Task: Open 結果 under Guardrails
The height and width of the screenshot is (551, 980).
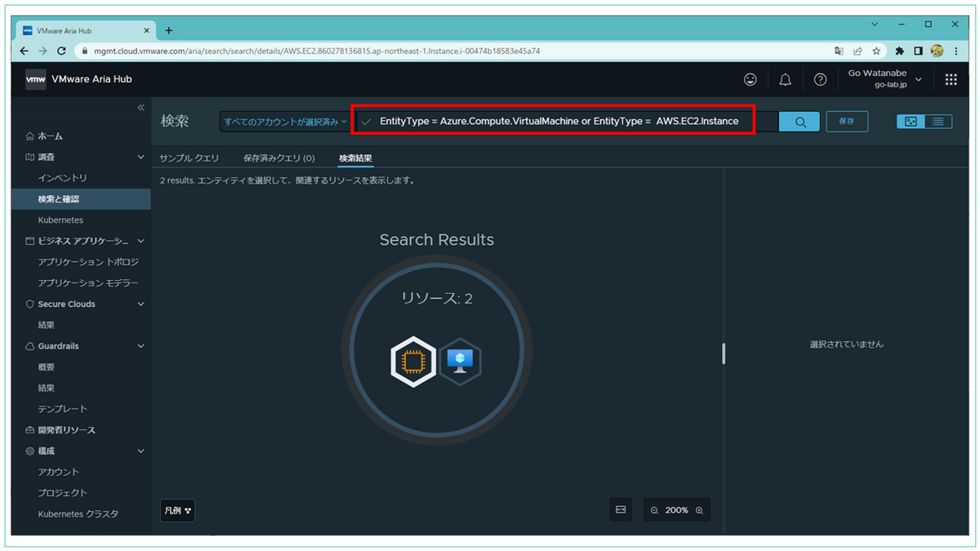Action: point(47,388)
